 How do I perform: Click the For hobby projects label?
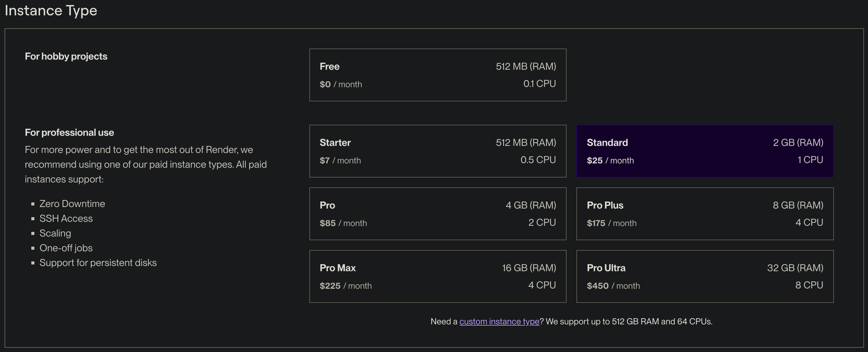[x=66, y=56]
